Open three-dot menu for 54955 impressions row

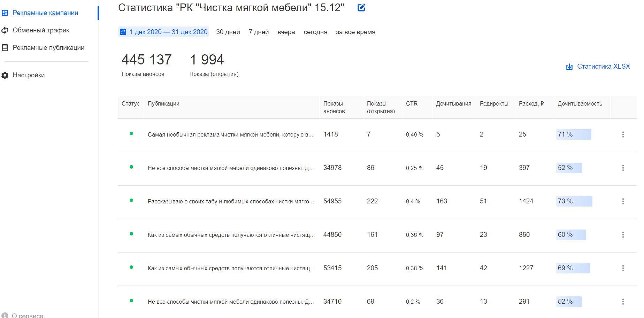(x=623, y=201)
